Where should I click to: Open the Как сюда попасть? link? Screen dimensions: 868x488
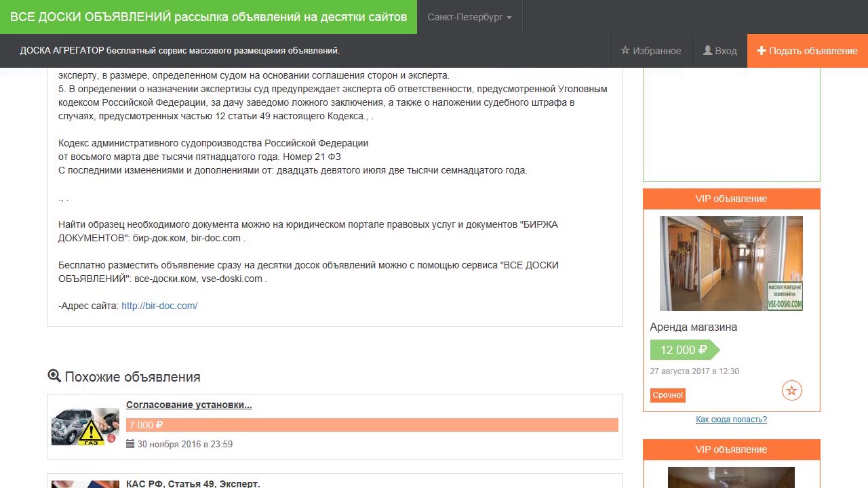pyautogui.click(x=731, y=420)
